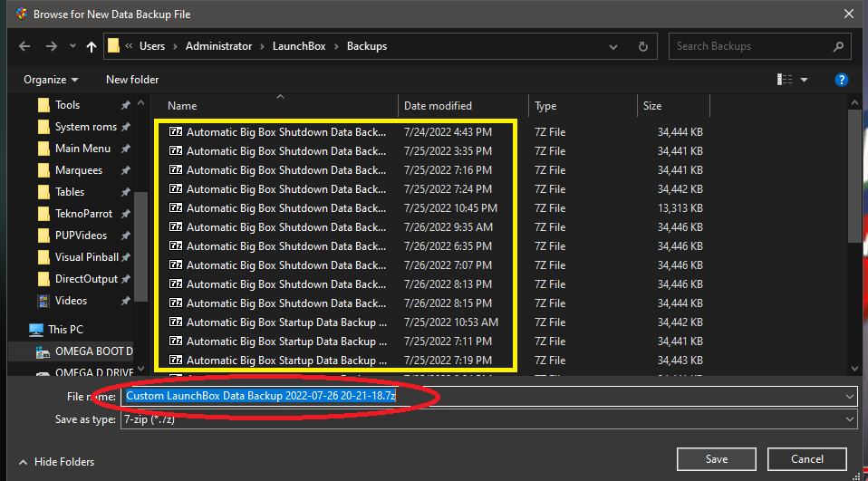This screenshot has width=868, height=481.
Task: Select Users in the address breadcrumb
Action: (152, 46)
